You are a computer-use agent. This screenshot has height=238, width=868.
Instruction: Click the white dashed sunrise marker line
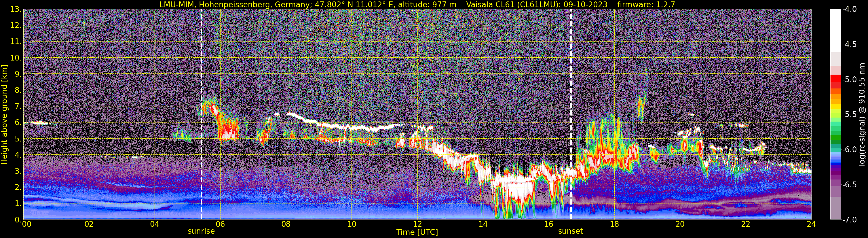201,114
